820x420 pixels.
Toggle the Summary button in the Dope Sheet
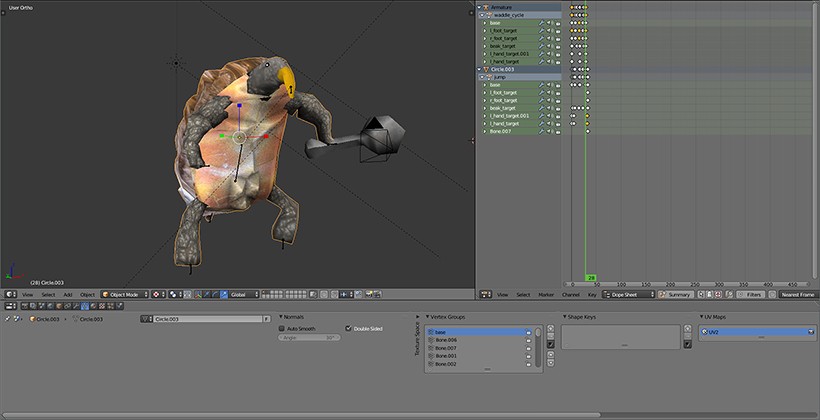coord(676,294)
